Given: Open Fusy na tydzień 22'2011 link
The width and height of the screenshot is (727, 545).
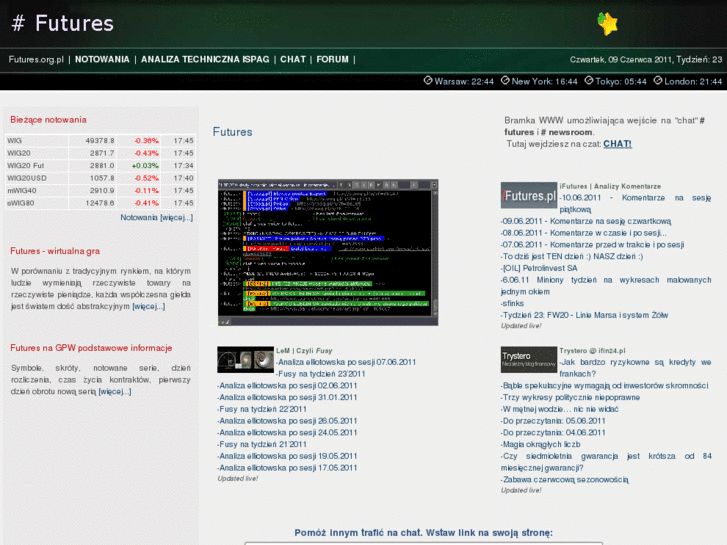Looking at the screenshot, I should pos(262,409).
